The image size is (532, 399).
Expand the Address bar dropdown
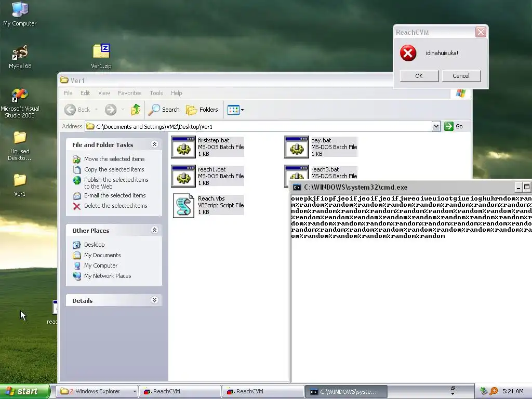coord(436,126)
